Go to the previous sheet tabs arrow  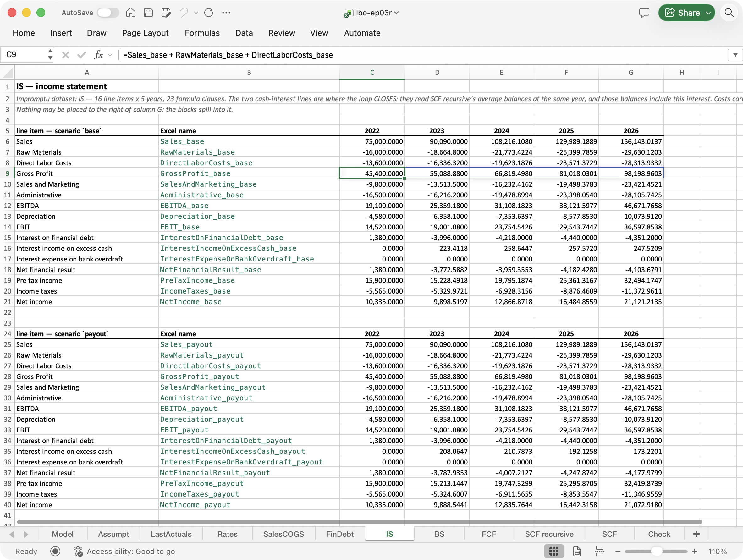point(12,534)
